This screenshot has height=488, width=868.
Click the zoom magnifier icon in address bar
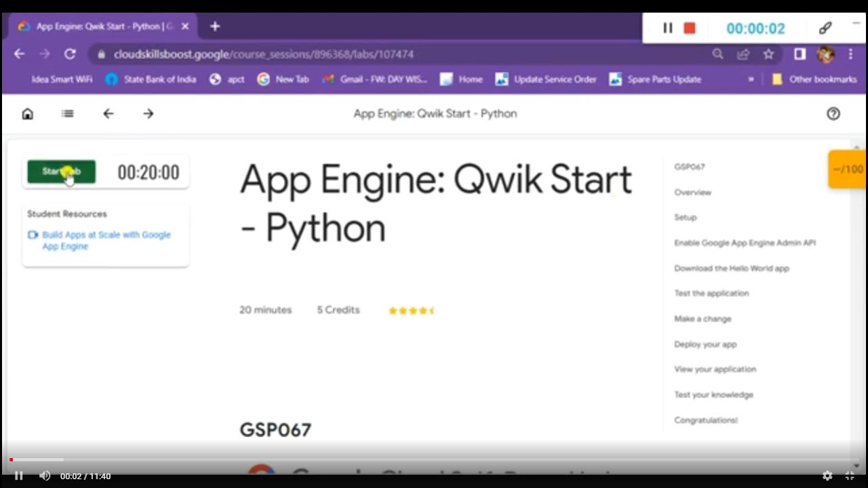coord(717,54)
